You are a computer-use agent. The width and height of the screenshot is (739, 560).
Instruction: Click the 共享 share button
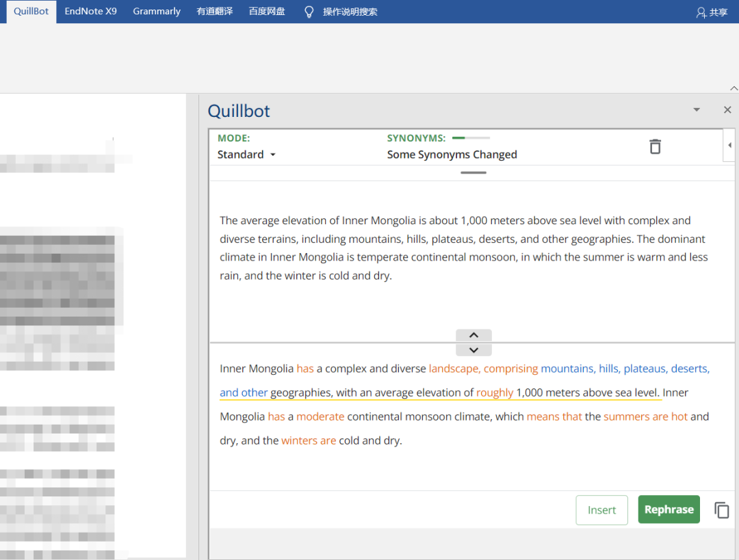712,12
